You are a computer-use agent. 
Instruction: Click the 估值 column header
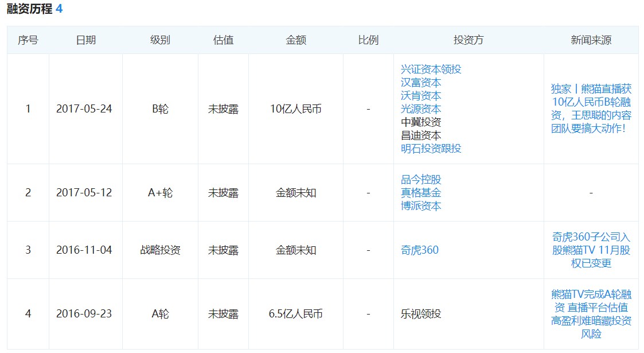tap(224, 40)
